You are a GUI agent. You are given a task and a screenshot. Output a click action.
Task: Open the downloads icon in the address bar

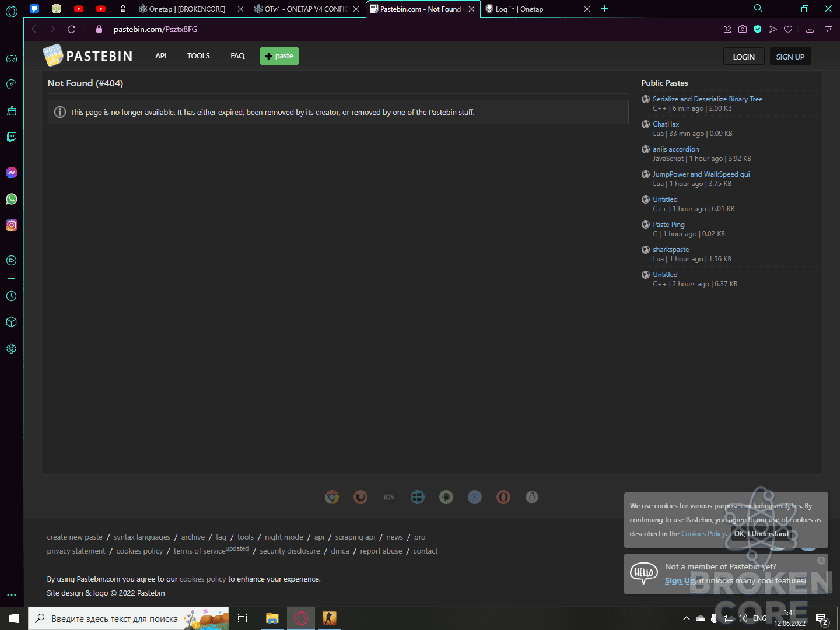pos(810,29)
